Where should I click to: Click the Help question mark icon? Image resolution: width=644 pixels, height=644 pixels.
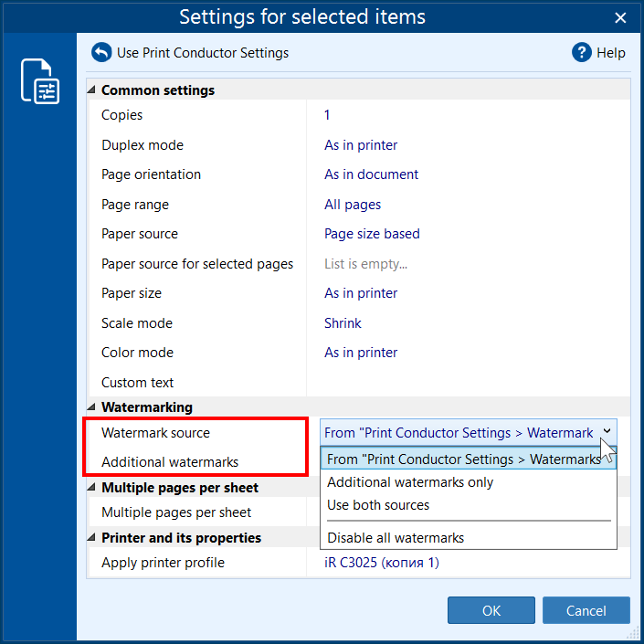[582, 53]
